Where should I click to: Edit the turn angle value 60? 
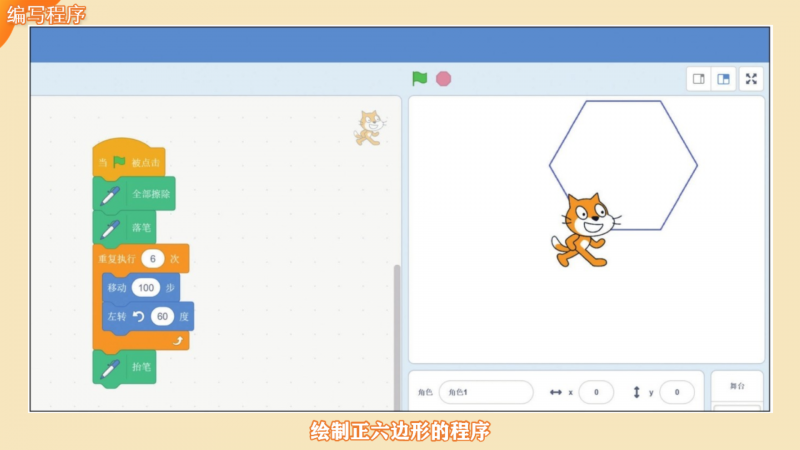tap(162, 317)
